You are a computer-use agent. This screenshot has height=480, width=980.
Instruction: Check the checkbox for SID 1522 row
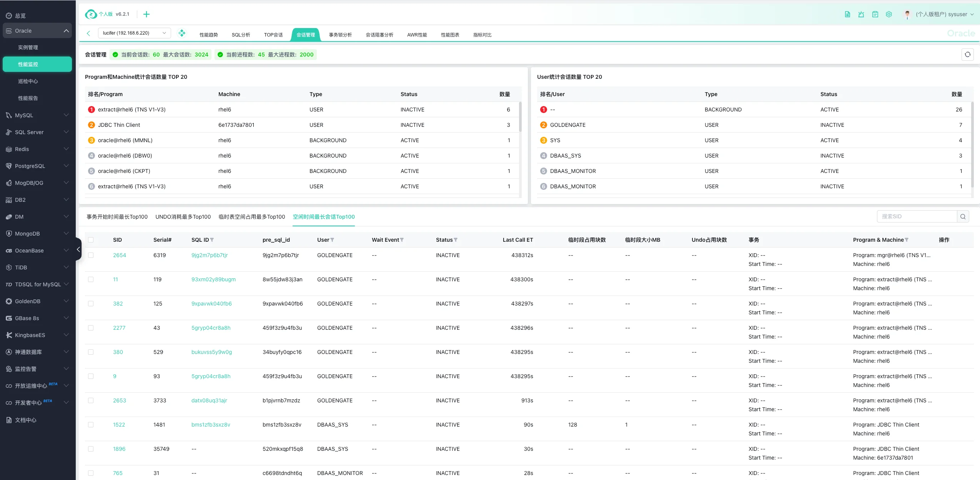[91, 425]
